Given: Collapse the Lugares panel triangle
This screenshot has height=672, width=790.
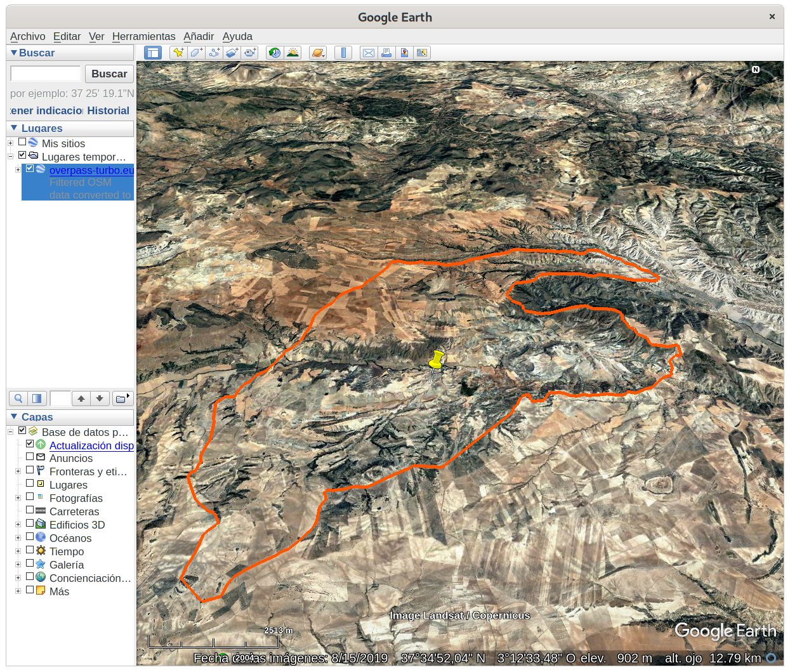Looking at the screenshot, I should [x=14, y=128].
